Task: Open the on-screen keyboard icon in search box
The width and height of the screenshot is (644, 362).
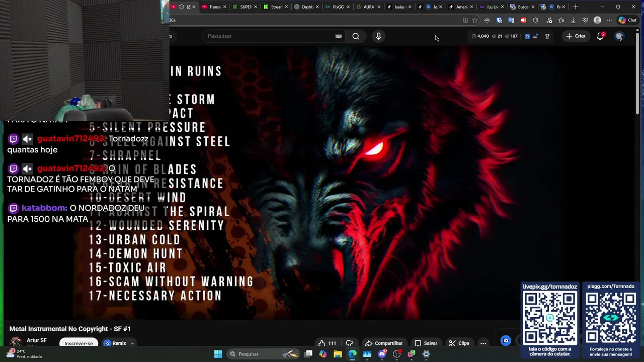Action: (339, 36)
